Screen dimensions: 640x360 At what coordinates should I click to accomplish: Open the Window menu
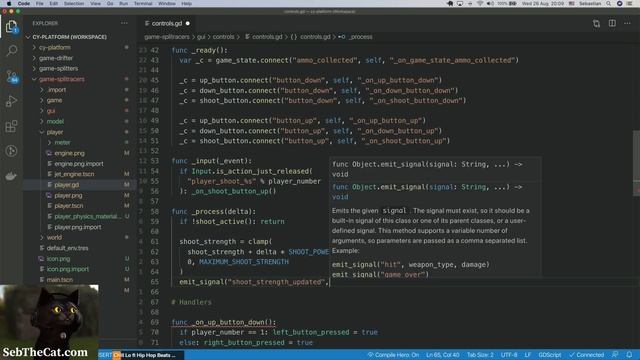pos(167,3)
